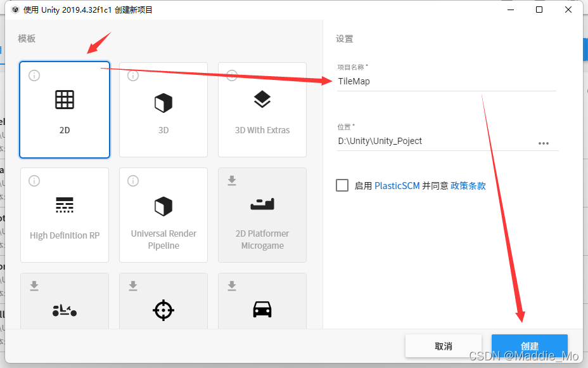Maximize the new project window
Viewport: 588px width, 368px height.
539,10
